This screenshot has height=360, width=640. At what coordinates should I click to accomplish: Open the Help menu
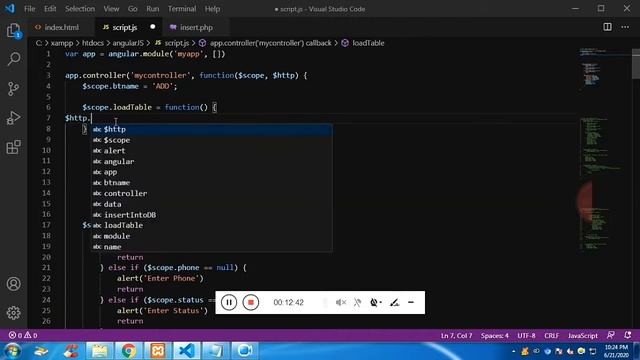click(x=212, y=9)
